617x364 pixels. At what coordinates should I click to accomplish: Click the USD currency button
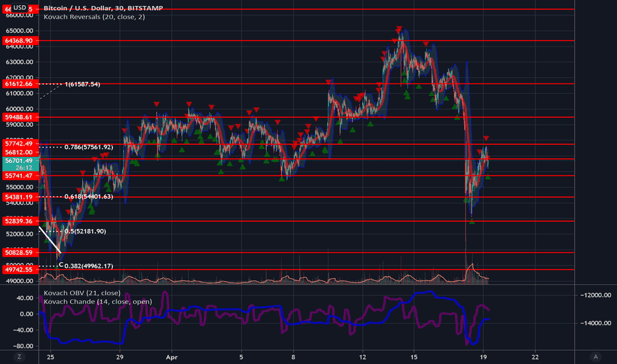[19, 7]
